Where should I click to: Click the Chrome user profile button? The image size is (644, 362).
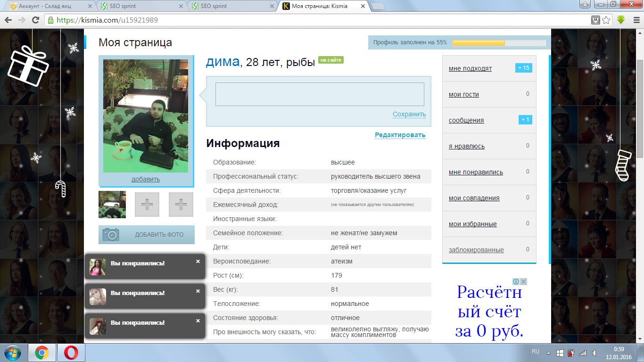click(585, 4)
